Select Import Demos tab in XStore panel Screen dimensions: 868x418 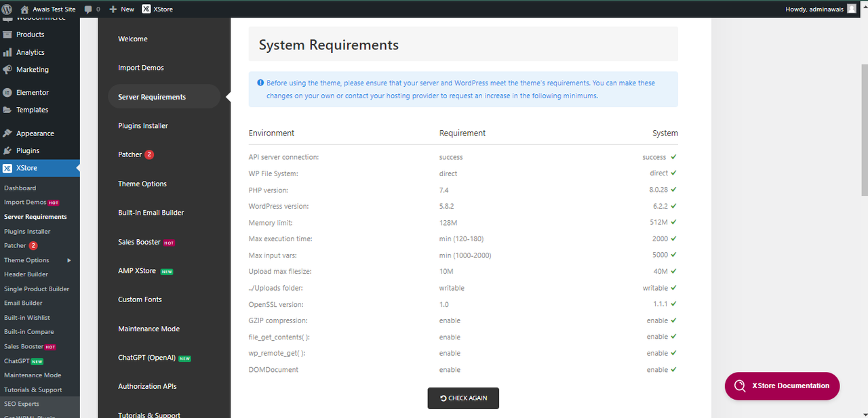[x=141, y=68]
